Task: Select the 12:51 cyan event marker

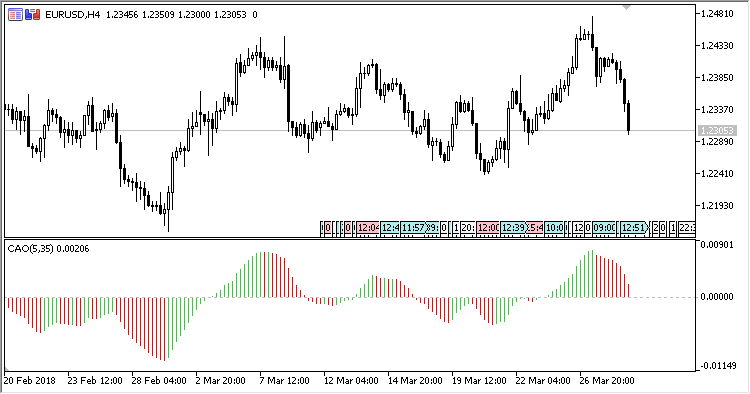Action: 634,228
